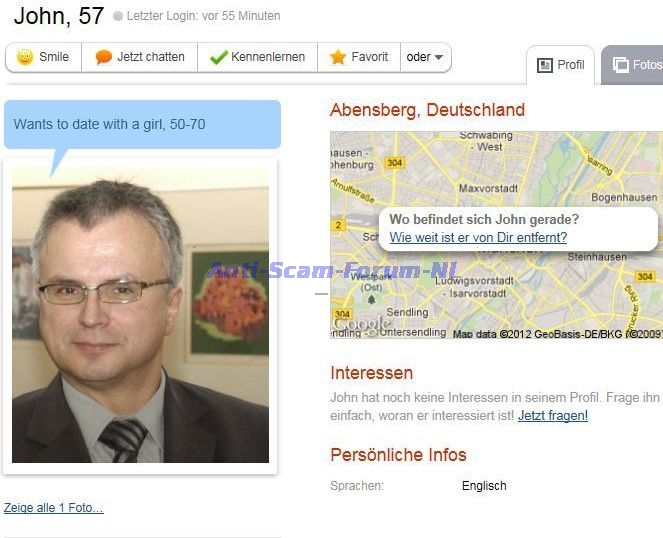
Task: Start chat with Jetzt chatten button
Action: click(140, 57)
